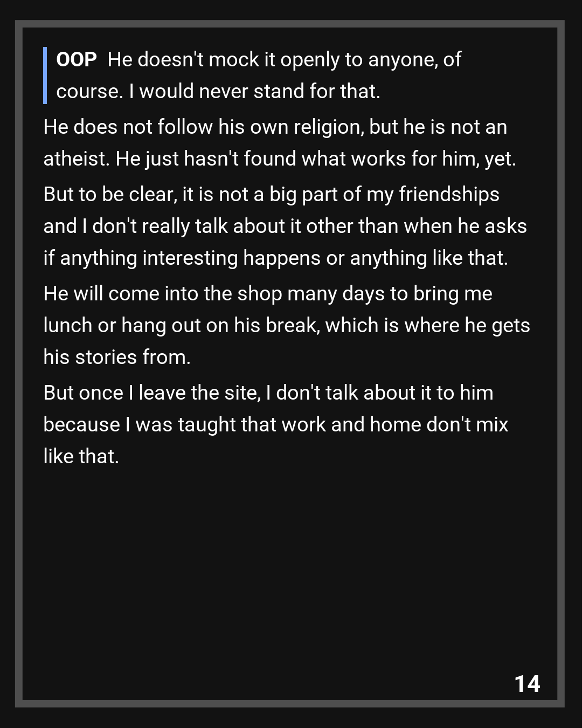Click the word "atheist"

pyautogui.click(x=76, y=159)
